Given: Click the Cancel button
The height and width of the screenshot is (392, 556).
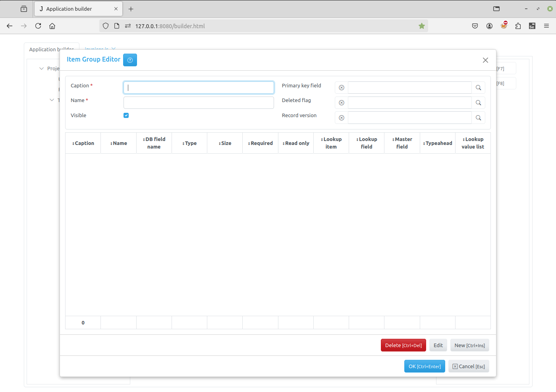Looking at the screenshot, I should [469, 366].
